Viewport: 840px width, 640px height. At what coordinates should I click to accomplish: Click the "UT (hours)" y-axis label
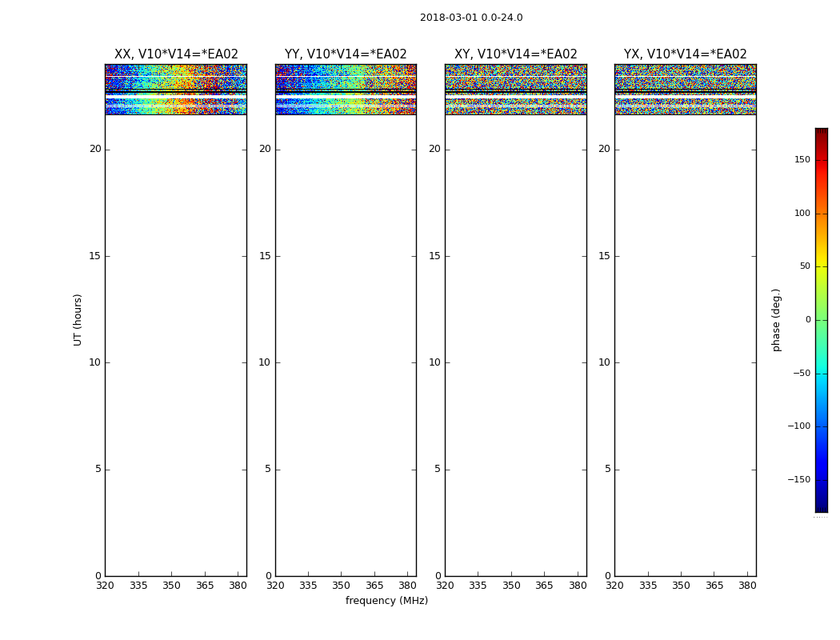click(x=78, y=319)
